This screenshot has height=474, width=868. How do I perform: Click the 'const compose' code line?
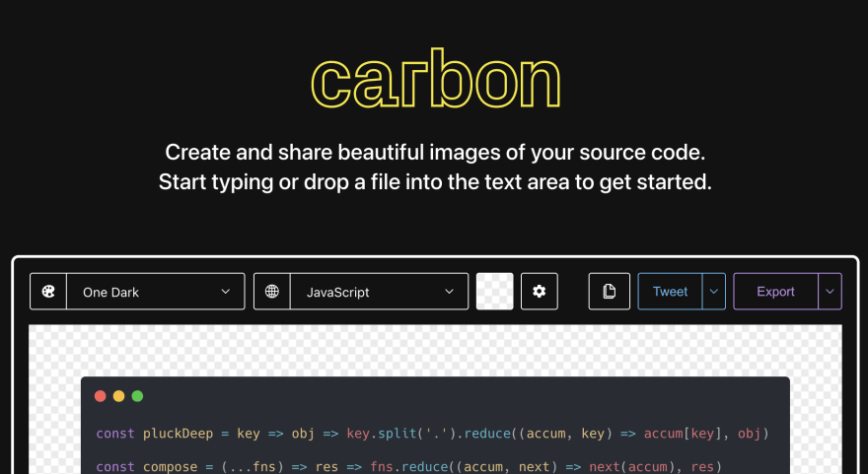pos(409,467)
